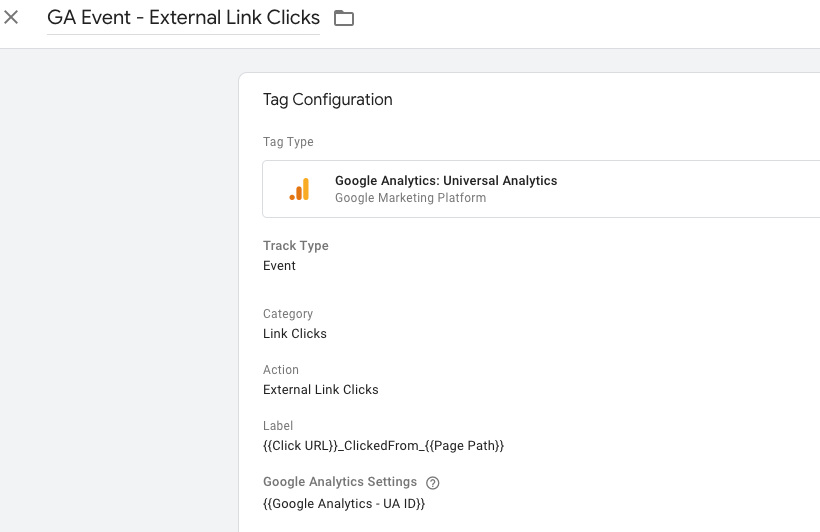Open help icon next to Google Analytics Settings

[x=432, y=483]
